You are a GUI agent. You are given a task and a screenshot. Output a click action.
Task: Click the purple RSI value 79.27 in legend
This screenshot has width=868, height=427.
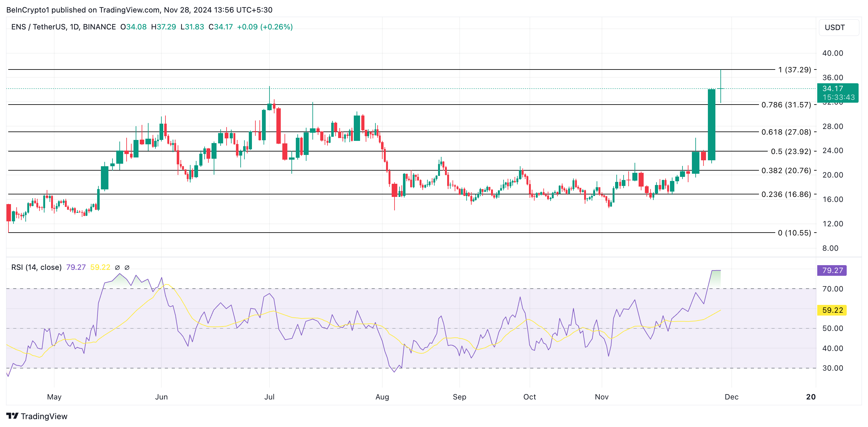click(x=76, y=267)
